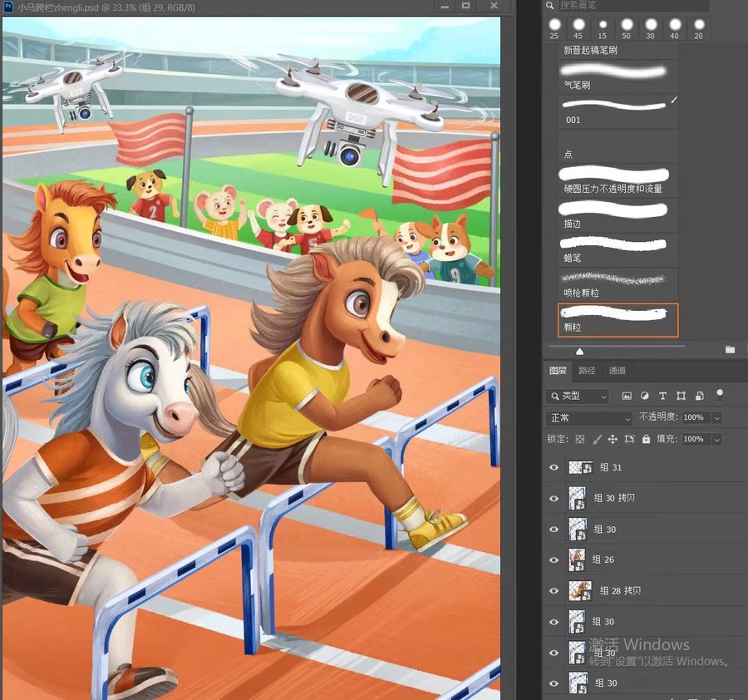Viewport: 748px width, 700px height.
Task: Select the recent brush sized 45
Action: tap(578, 28)
